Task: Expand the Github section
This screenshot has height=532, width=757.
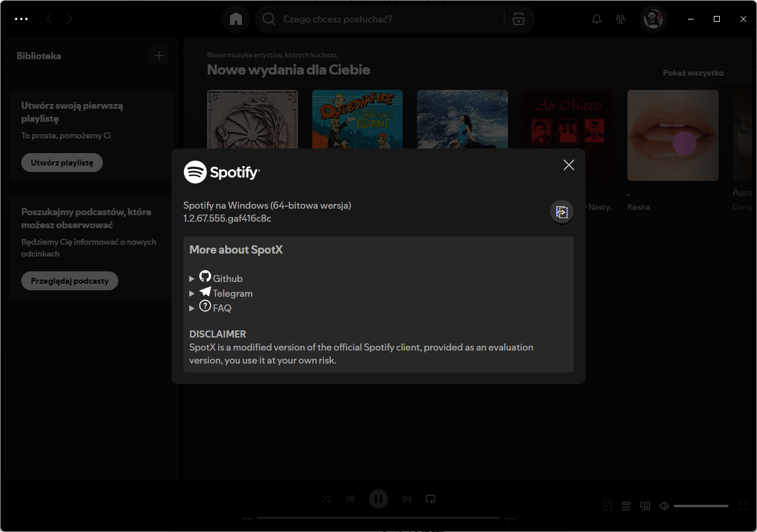Action: click(216, 278)
